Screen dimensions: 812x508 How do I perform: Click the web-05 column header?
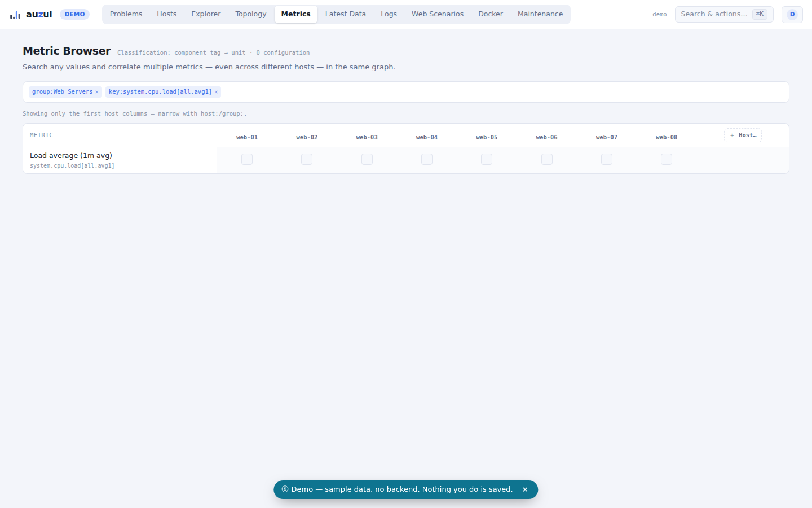point(487,137)
